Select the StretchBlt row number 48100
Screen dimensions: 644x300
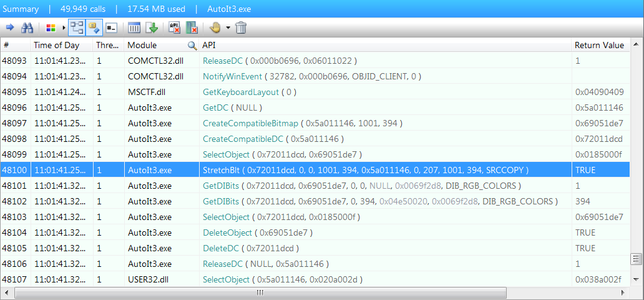click(x=15, y=170)
